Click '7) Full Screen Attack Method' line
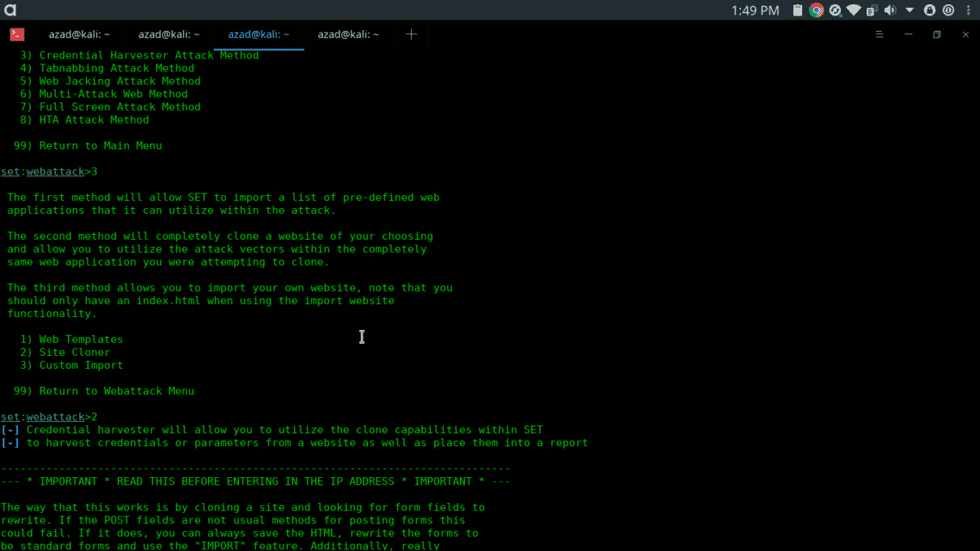The width and height of the screenshot is (980, 551). (x=110, y=107)
